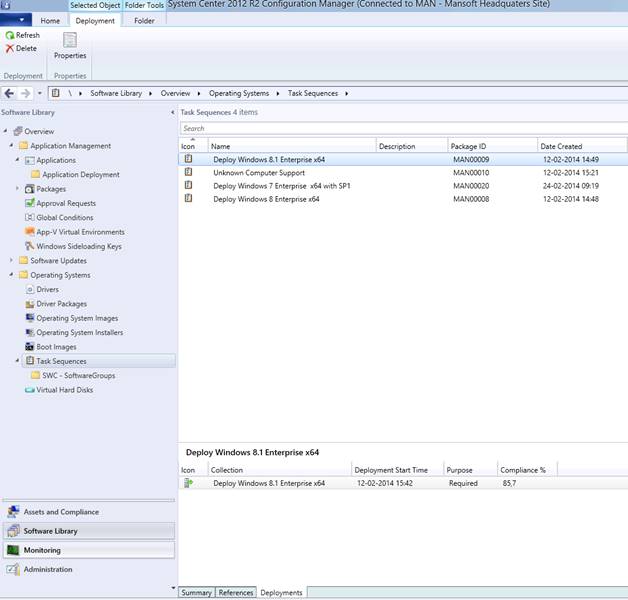The height and width of the screenshot is (600, 628).
Task: Click the Refresh icon in the ribbon
Action: pos(10,35)
